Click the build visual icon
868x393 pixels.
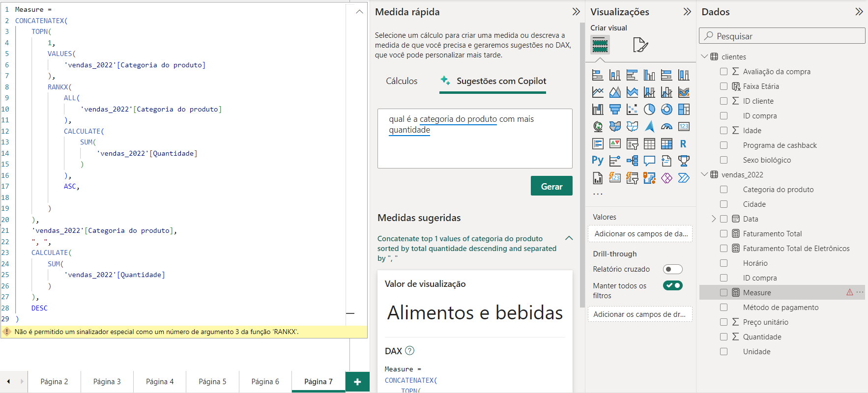600,45
